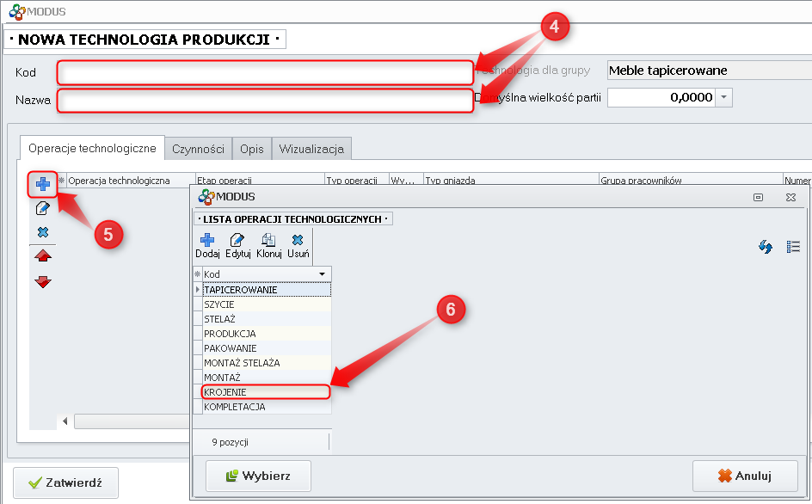Screen dimensions: 812x504
Task: Confirm with the Zatwierdź button
Action: pyautogui.click(x=65, y=482)
